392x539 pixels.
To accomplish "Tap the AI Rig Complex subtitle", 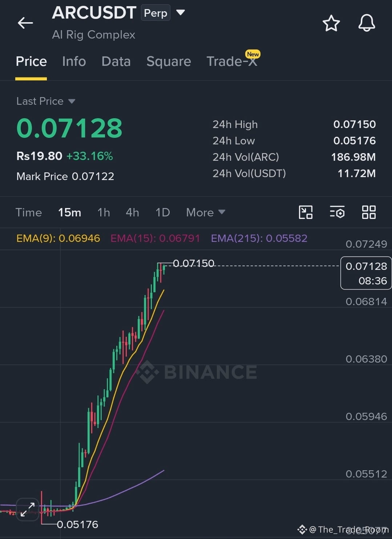I will (x=93, y=35).
